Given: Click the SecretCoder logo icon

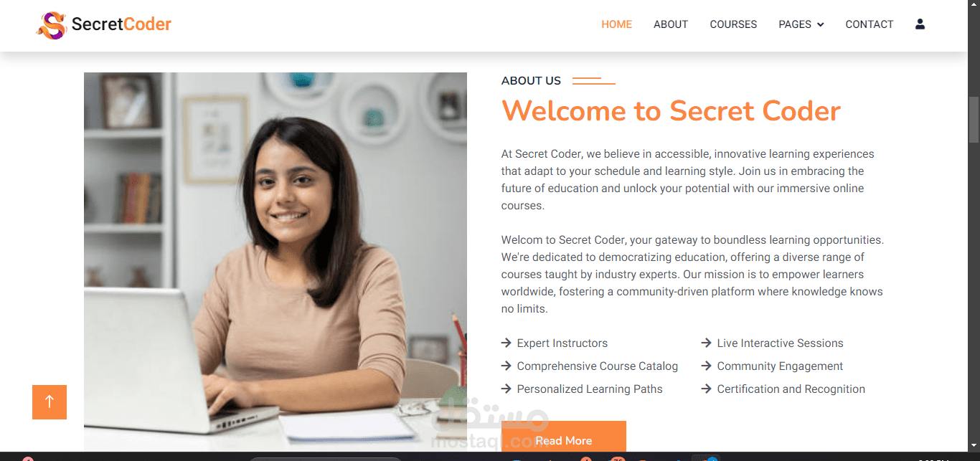Looking at the screenshot, I should click(51, 25).
